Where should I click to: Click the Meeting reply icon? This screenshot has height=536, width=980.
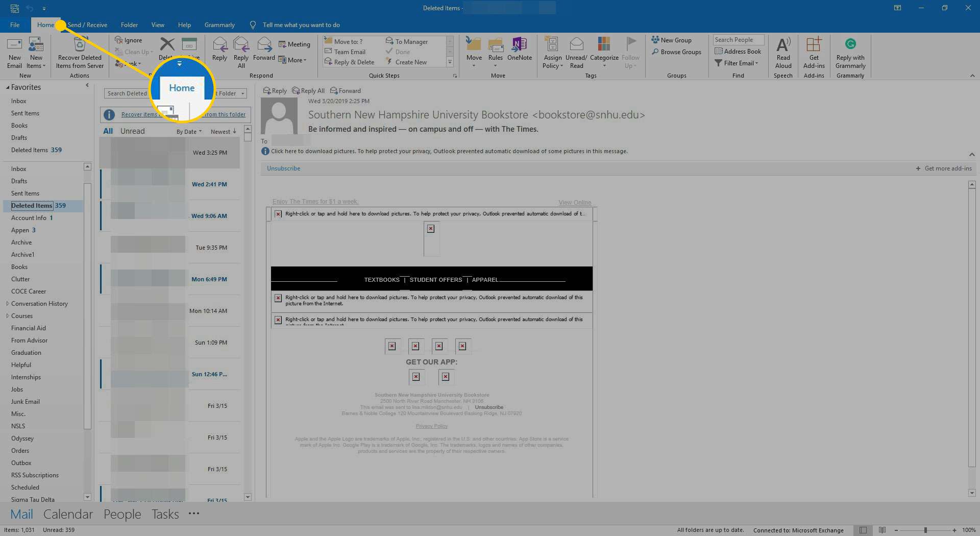point(282,44)
